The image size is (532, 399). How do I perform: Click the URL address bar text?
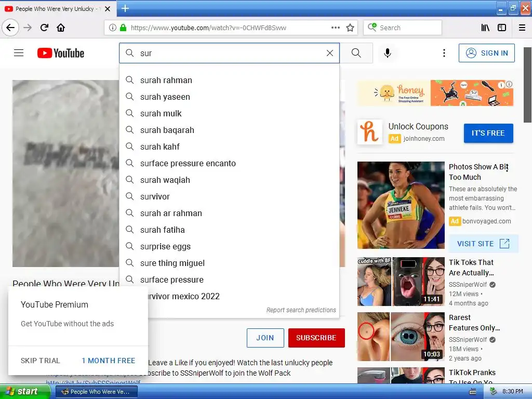tap(208, 28)
